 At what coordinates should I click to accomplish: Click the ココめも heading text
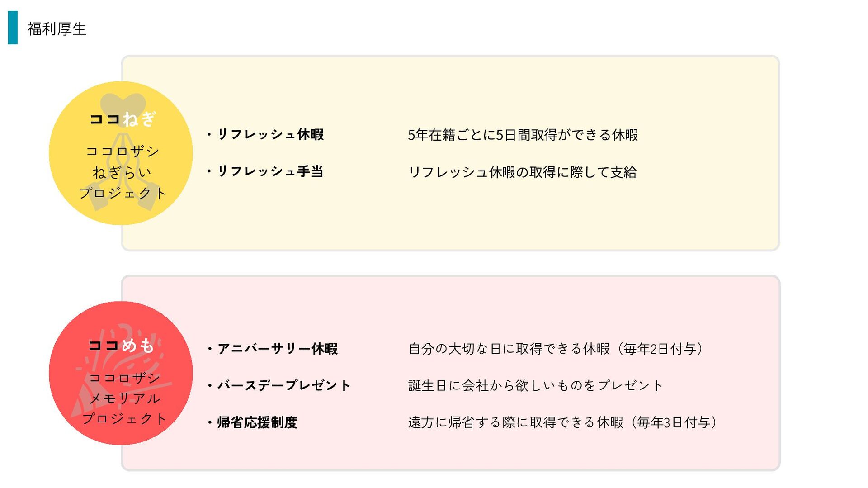click(x=122, y=345)
